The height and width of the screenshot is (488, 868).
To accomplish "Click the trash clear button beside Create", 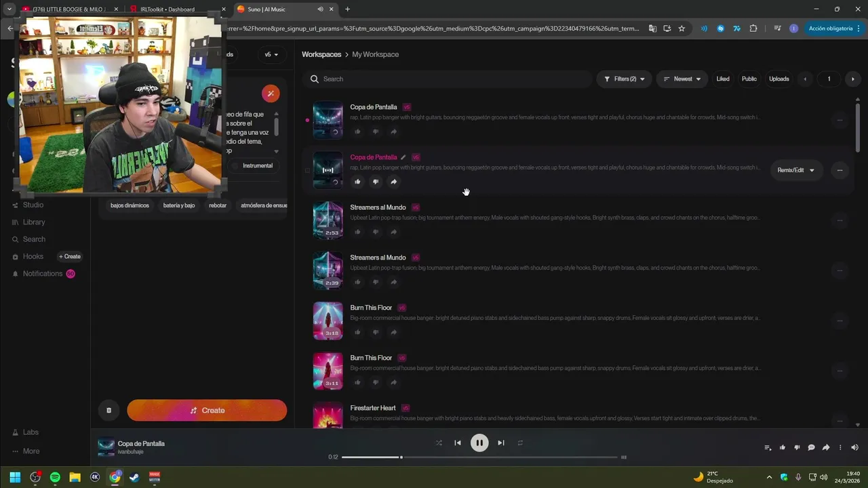I will click(x=108, y=410).
